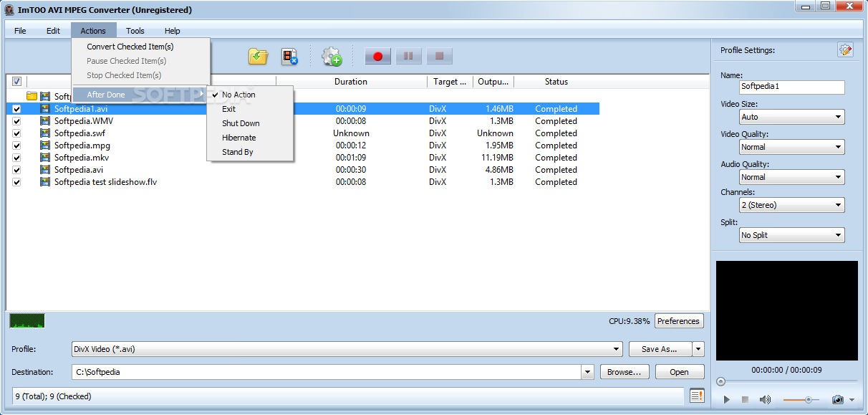This screenshot has height=415, width=868.
Task: Open the File menu
Action: click(x=20, y=31)
